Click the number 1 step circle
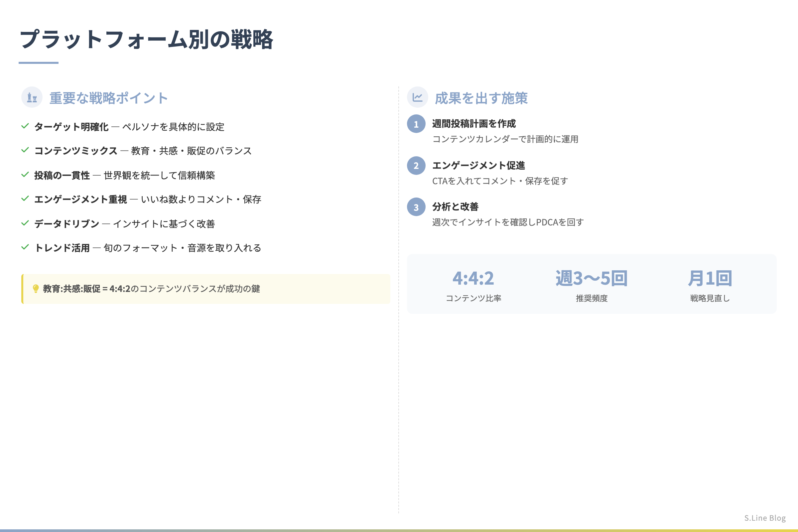 tap(416, 124)
